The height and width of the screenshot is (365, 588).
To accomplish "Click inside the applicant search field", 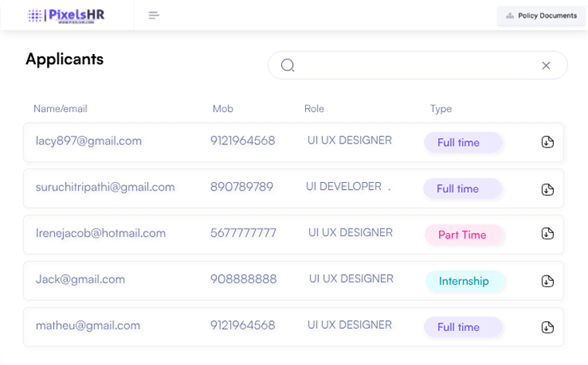I will [417, 66].
